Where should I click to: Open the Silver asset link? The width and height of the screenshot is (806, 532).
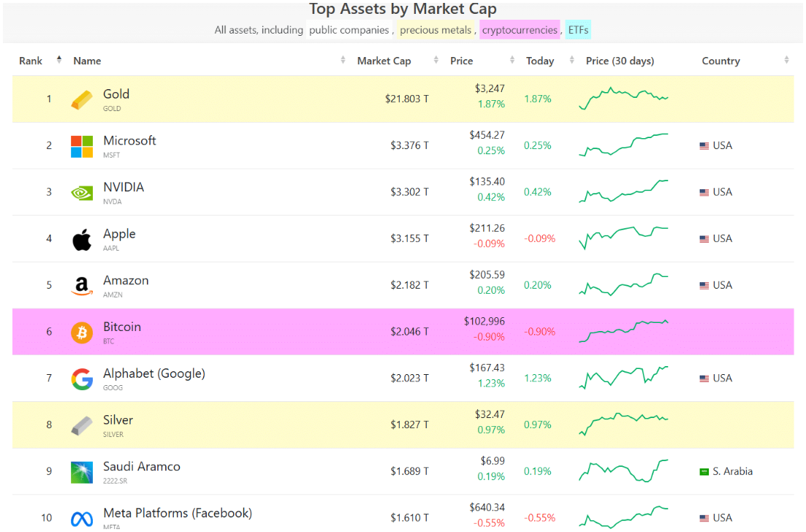pyautogui.click(x=118, y=420)
